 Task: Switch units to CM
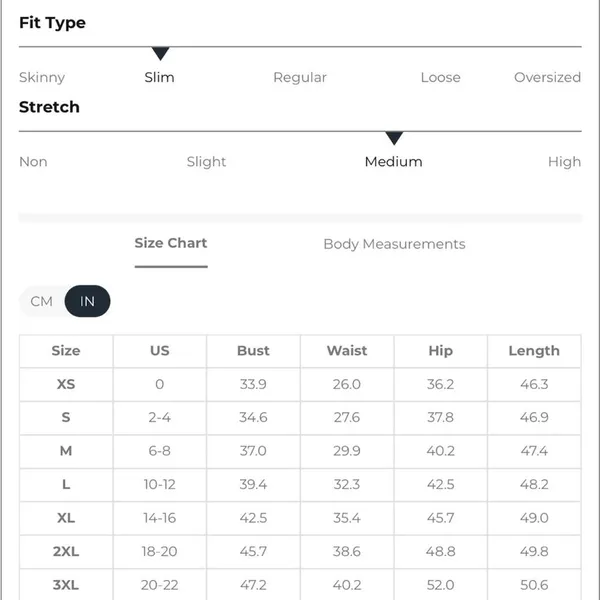[x=41, y=301]
